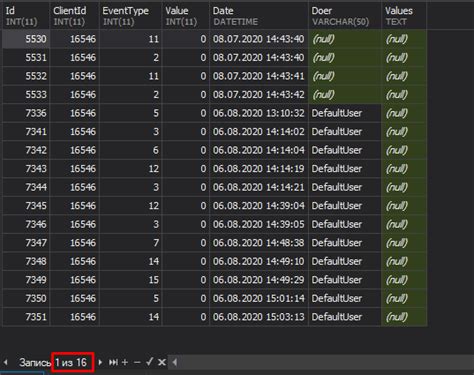Click EventType 14 in row 7351
The height and width of the screenshot is (375, 474).
130,317
